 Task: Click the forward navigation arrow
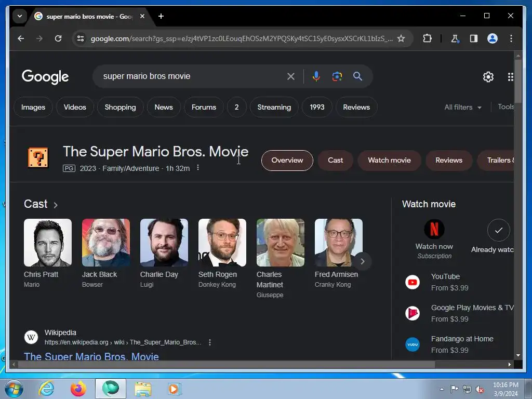coord(39,38)
